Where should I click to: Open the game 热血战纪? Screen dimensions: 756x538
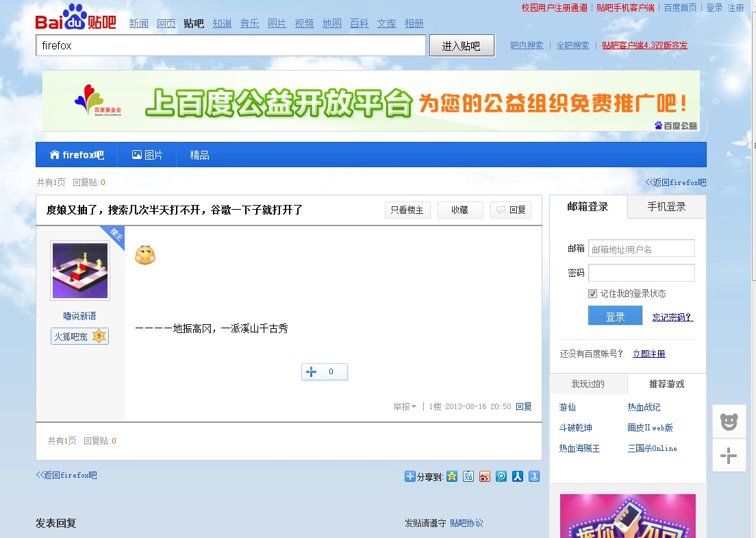[644, 407]
